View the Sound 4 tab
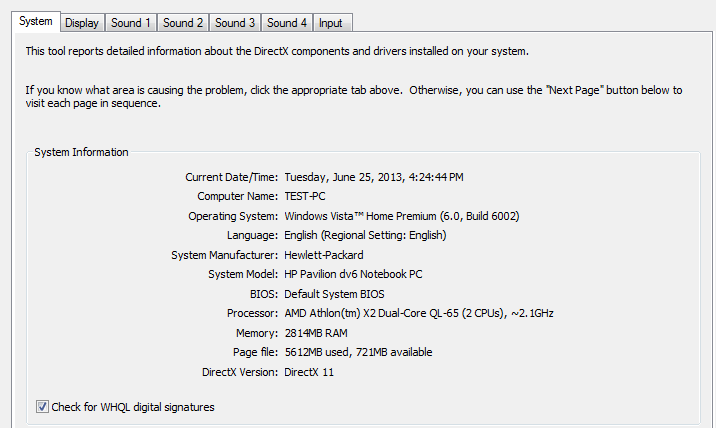The width and height of the screenshot is (716, 428). [x=287, y=23]
